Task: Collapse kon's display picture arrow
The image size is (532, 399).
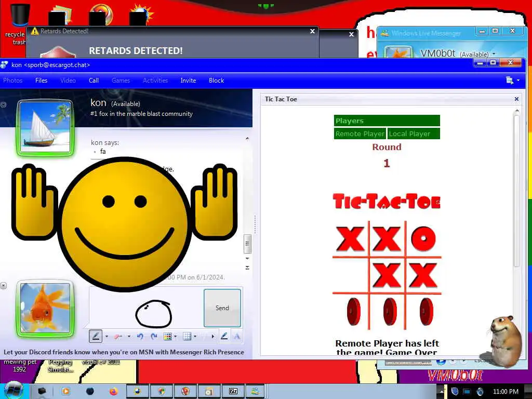Action: (x=4, y=104)
